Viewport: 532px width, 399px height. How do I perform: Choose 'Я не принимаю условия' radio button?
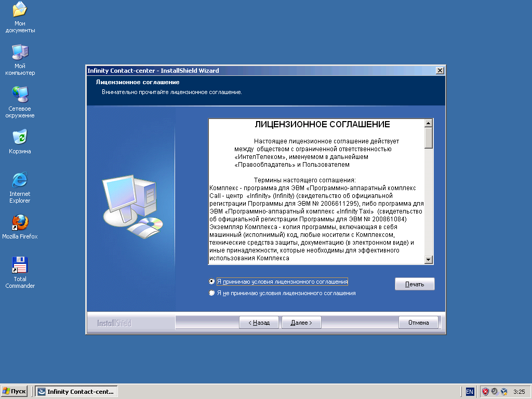point(212,293)
